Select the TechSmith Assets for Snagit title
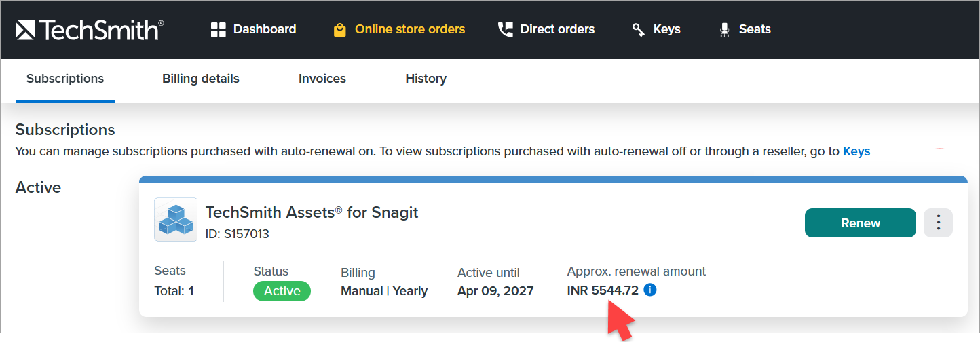The width and height of the screenshot is (980, 342). pyautogui.click(x=312, y=212)
